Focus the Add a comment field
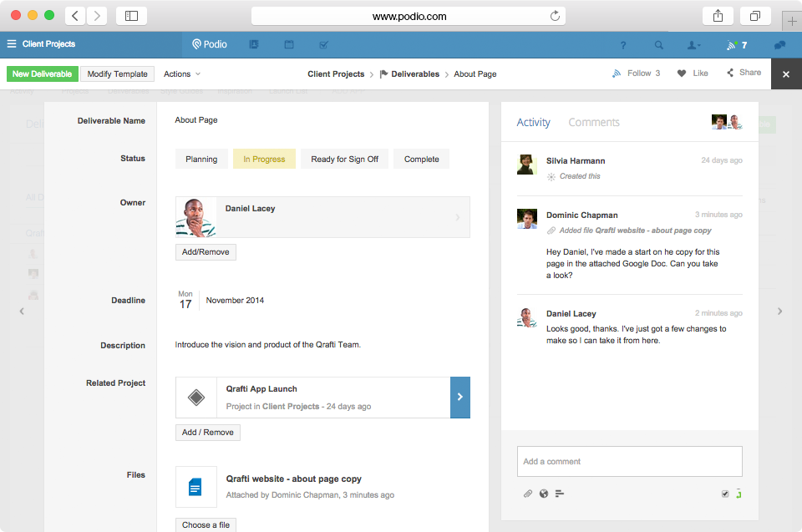Image resolution: width=802 pixels, height=532 pixels. pyautogui.click(x=630, y=461)
